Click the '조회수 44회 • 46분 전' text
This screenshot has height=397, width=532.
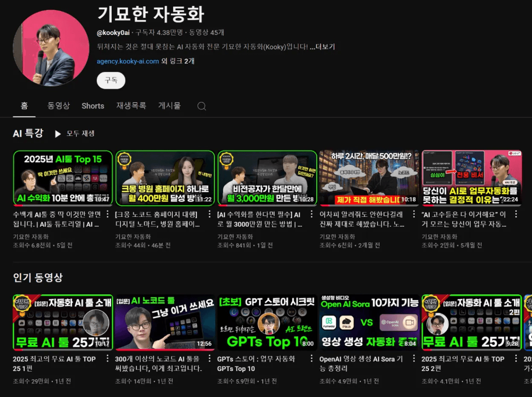click(143, 245)
